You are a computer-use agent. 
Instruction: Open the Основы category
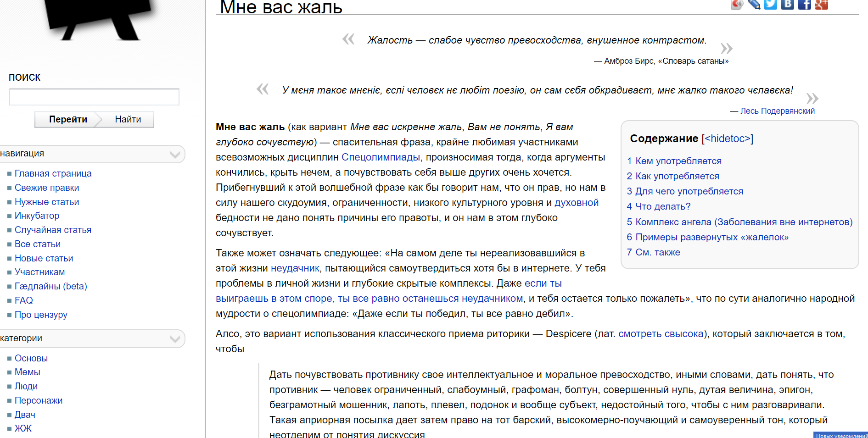tap(31, 358)
